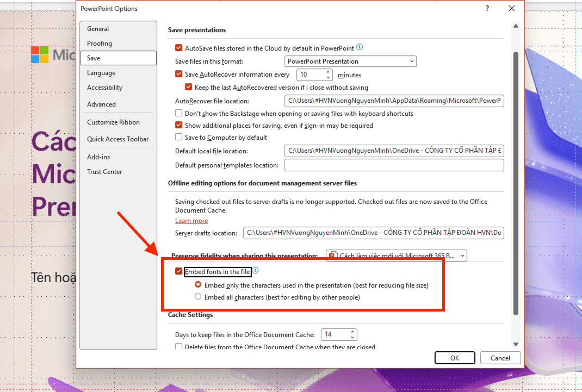Screen dimensions: 582x392
Task: Decrease AutoRecover minutes with the down arrow
Action: pyautogui.click(x=328, y=78)
